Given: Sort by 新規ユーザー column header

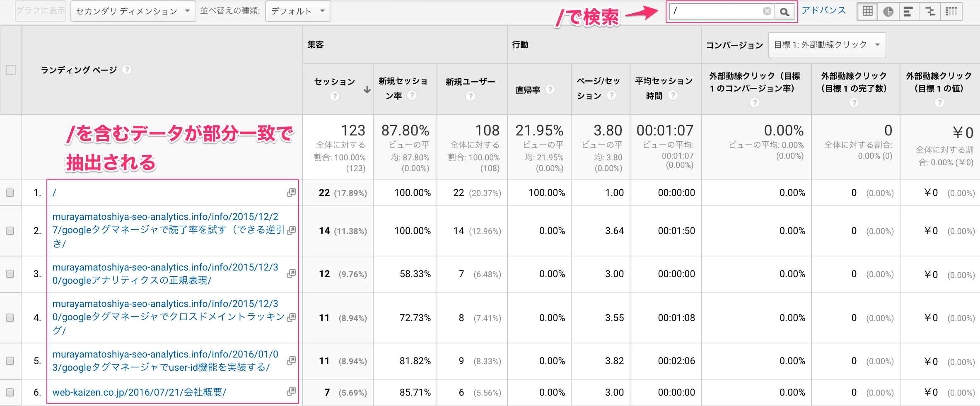Looking at the screenshot, I should (x=471, y=82).
